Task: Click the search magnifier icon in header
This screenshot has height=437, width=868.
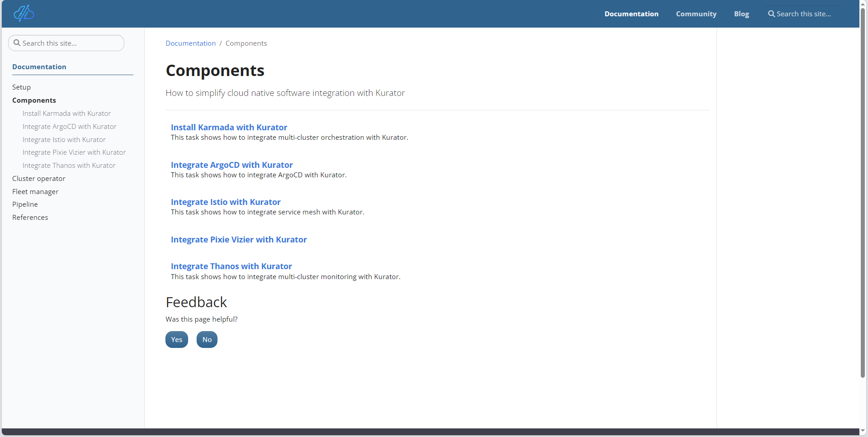Action: (771, 14)
